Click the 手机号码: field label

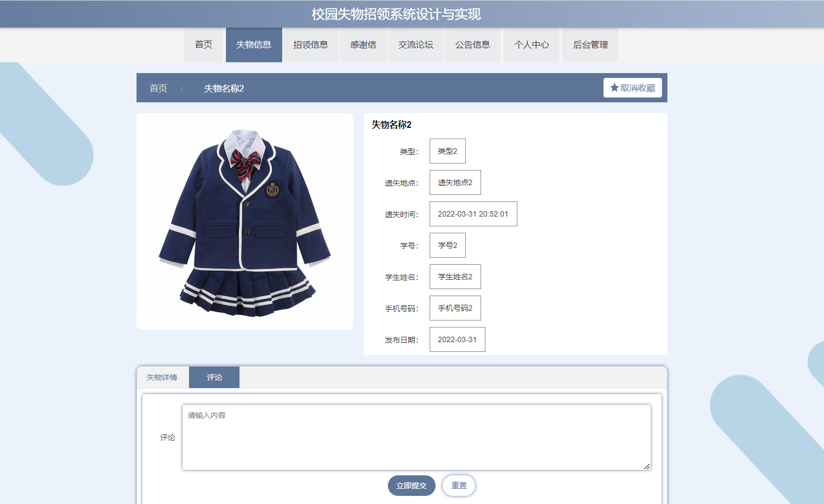click(x=401, y=309)
